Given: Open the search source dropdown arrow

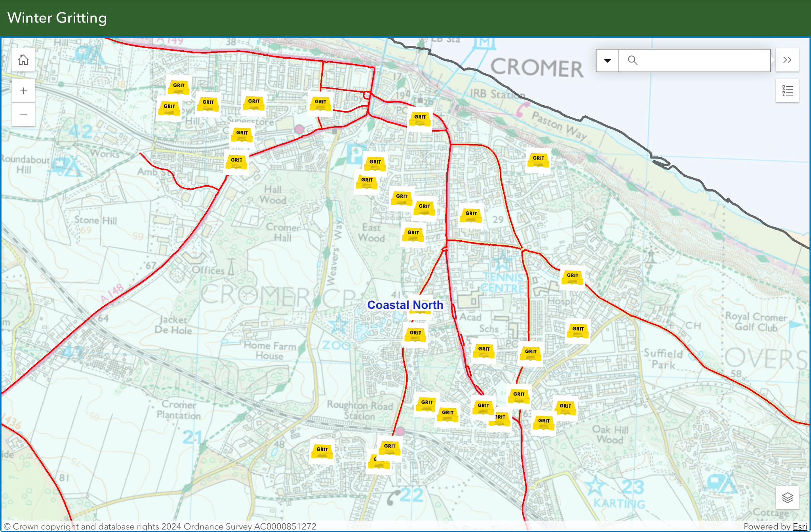Looking at the screenshot, I should (607, 61).
